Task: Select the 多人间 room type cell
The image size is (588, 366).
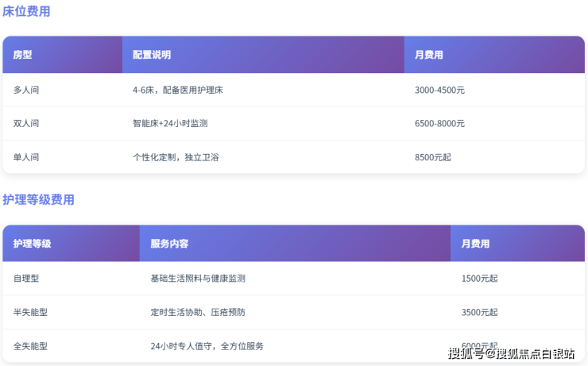Action: [x=26, y=91]
